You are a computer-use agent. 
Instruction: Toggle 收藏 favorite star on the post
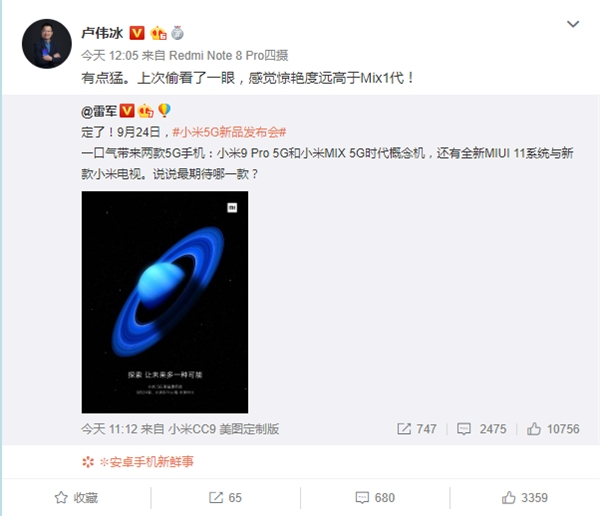(76, 498)
